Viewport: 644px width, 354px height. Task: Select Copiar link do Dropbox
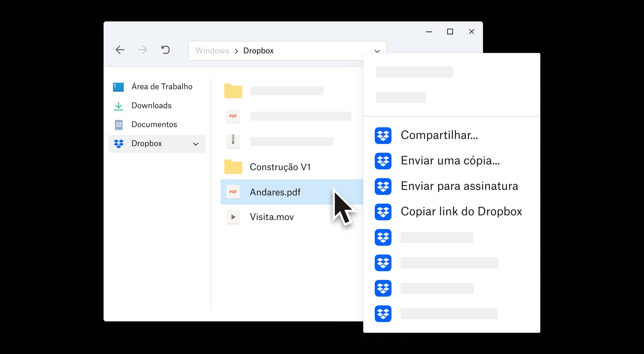pyautogui.click(x=461, y=211)
